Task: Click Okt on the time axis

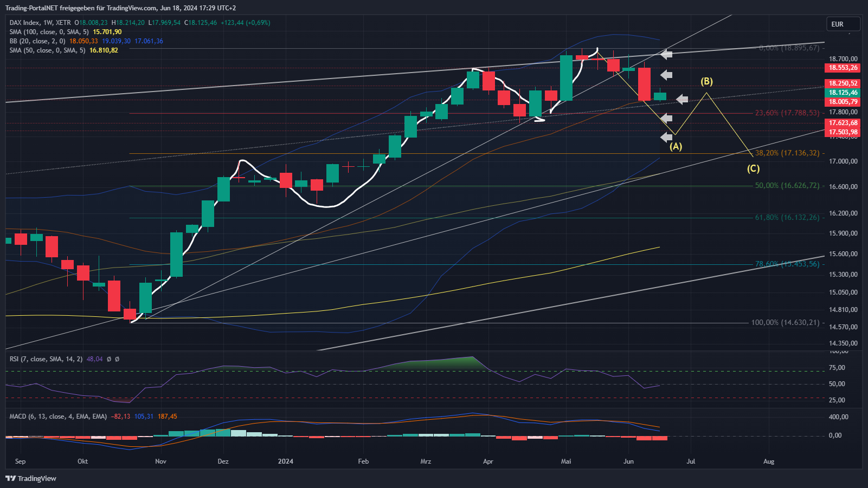Action: 82,461
